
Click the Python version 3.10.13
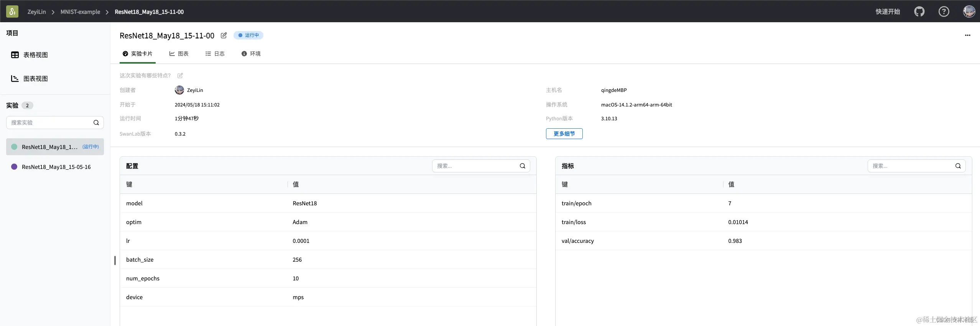609,118
